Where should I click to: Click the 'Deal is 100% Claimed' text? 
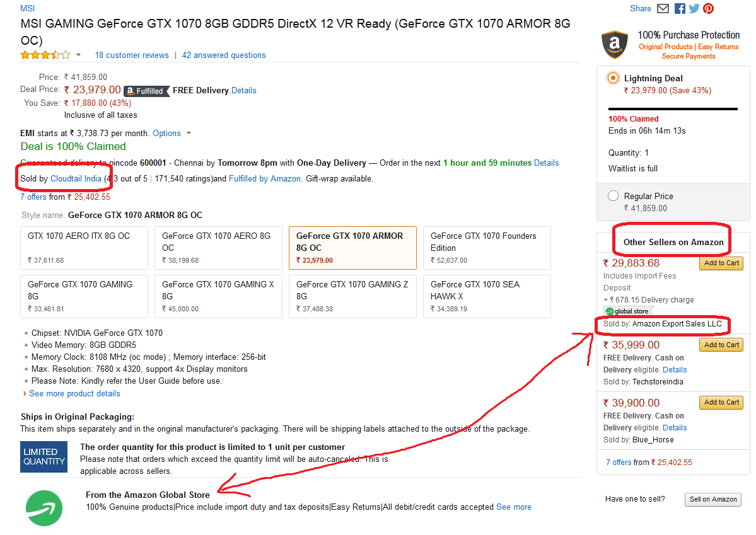coord(73,146)
